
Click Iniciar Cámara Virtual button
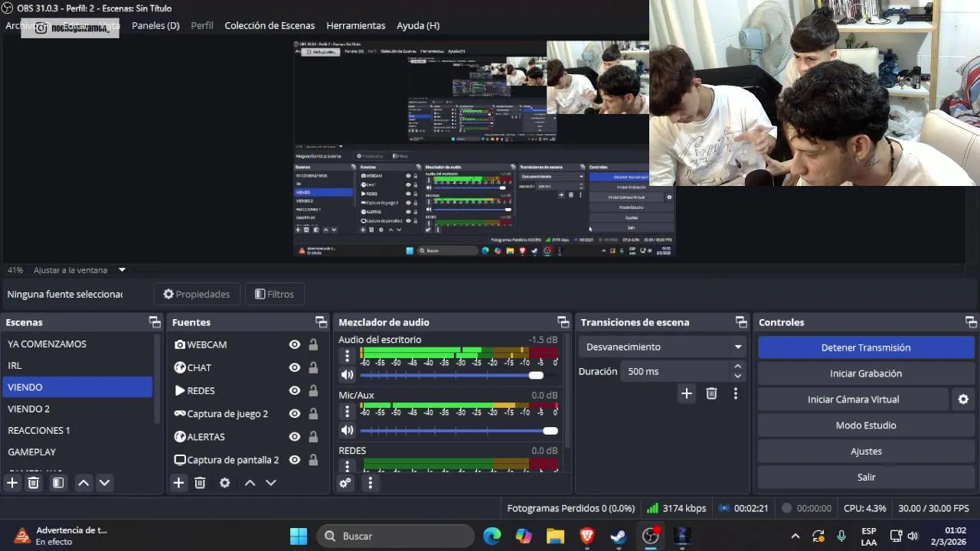854,399
